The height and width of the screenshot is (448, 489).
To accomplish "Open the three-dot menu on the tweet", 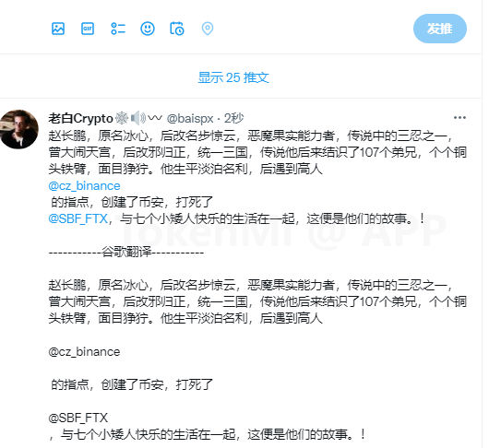I will pos(459,118).
